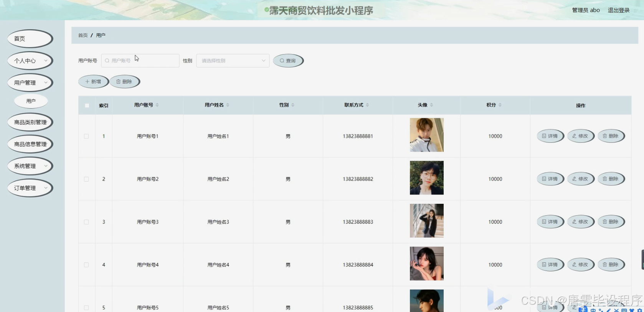The image size is (644, 312).
Task: Click the 用户账号5 cell
Action: coord(148,308)
